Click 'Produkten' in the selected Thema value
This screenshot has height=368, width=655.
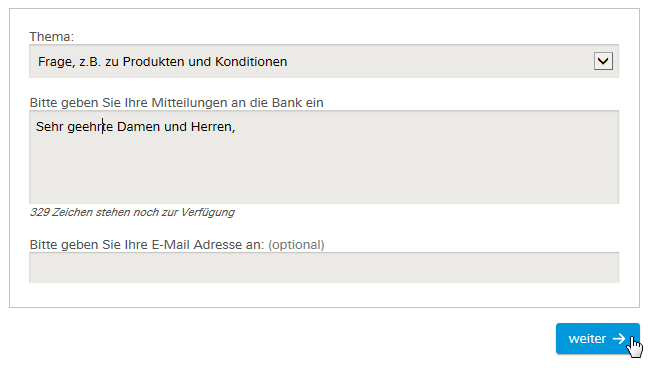point(153,62)
